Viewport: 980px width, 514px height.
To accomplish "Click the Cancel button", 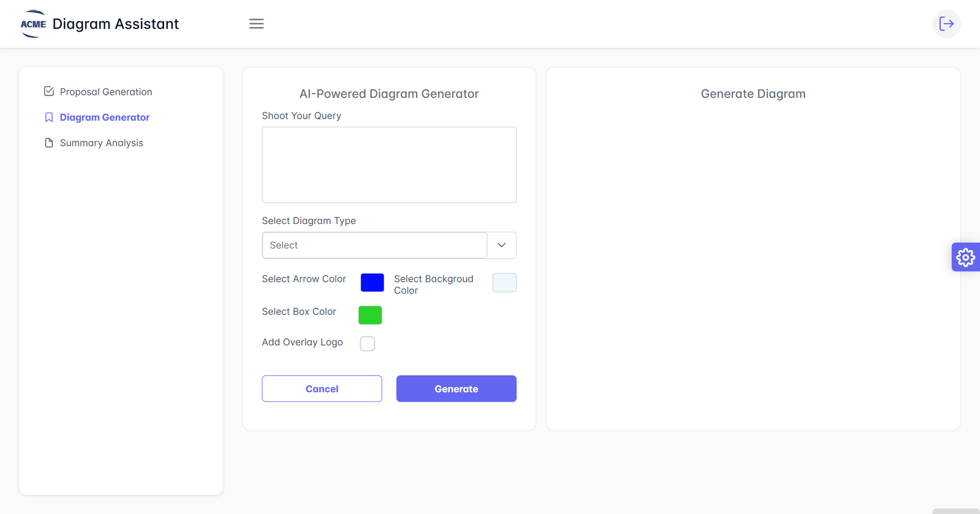I will pos(322,389).
